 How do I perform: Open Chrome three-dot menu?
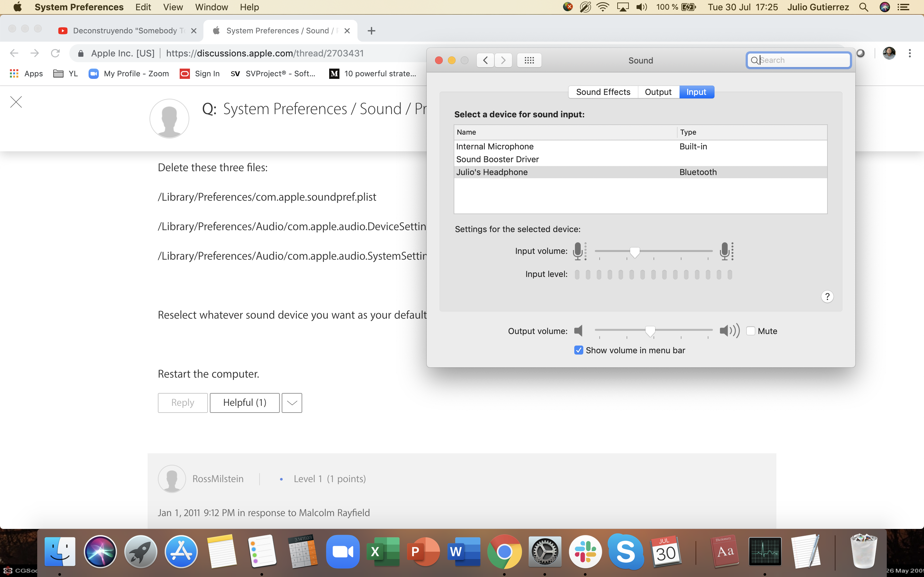tap(910, 53)
